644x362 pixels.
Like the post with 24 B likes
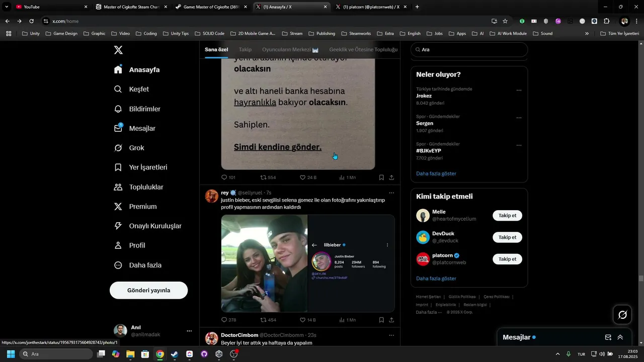pos(303,177)
